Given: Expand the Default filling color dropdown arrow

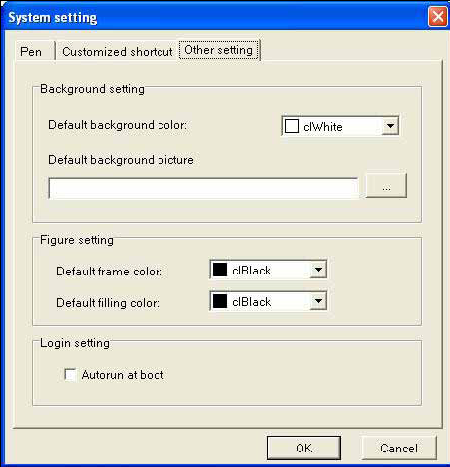Looking at the screenshot, I should 318,301.
